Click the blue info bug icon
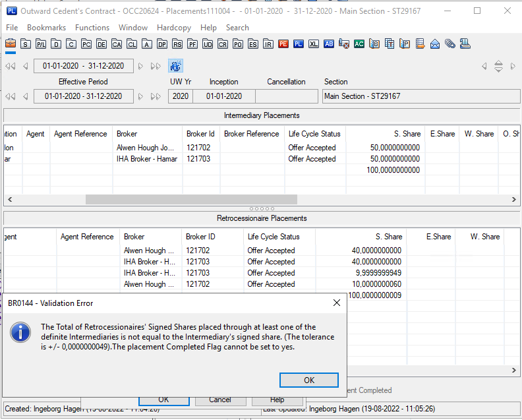Viewport: 522px width, 420px height. point(175,66)
